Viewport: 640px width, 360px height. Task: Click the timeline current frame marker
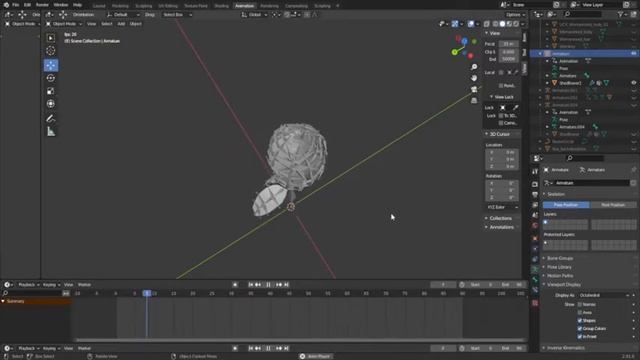(147, 293)
